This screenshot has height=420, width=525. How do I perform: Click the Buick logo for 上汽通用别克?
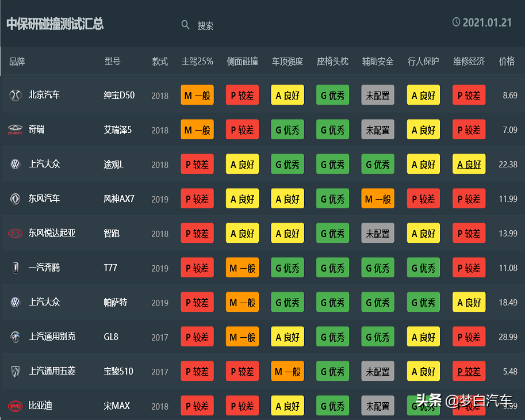coord(15,337)
